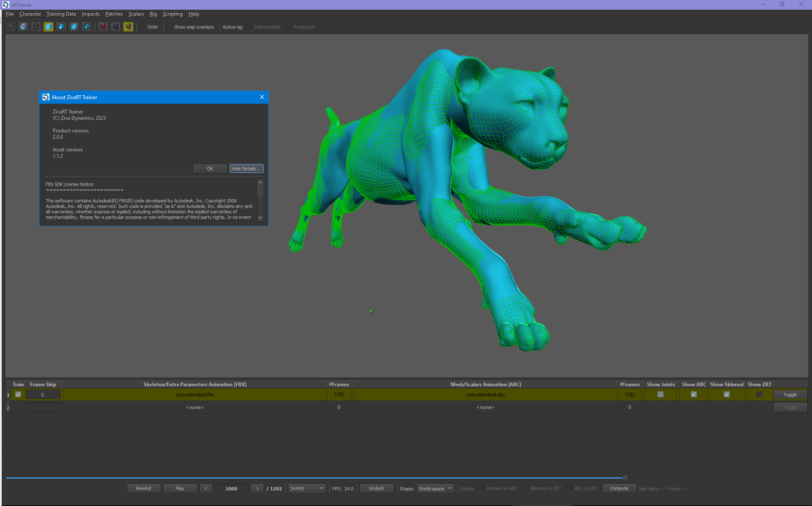812x506 pixels.
Task: Open the File menu
Action: (10, 14)
